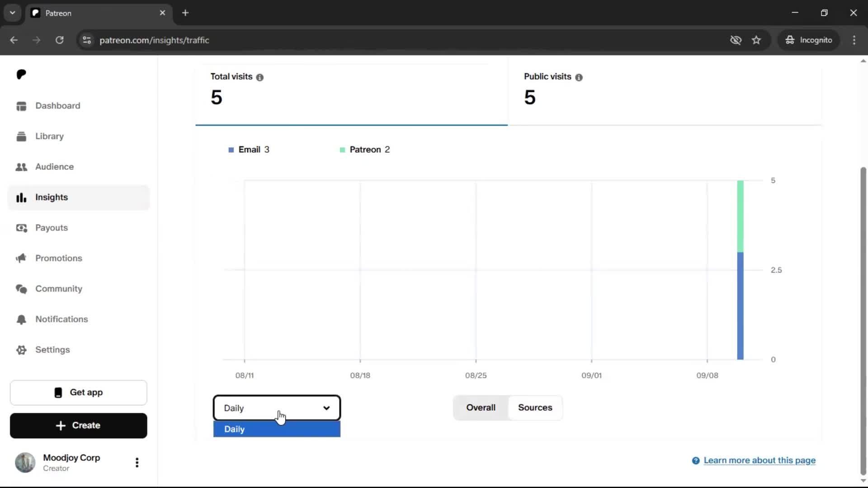
Task: Open the Moodjoy Corp account options menu
Action: coord(137,462)
